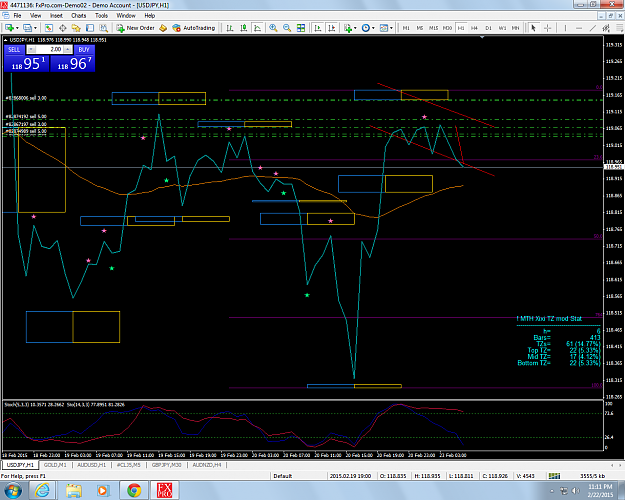Switch chart to Line Chart mode
Screen dimensions: 625x500
pyautogui.click(x=257, y=28)
